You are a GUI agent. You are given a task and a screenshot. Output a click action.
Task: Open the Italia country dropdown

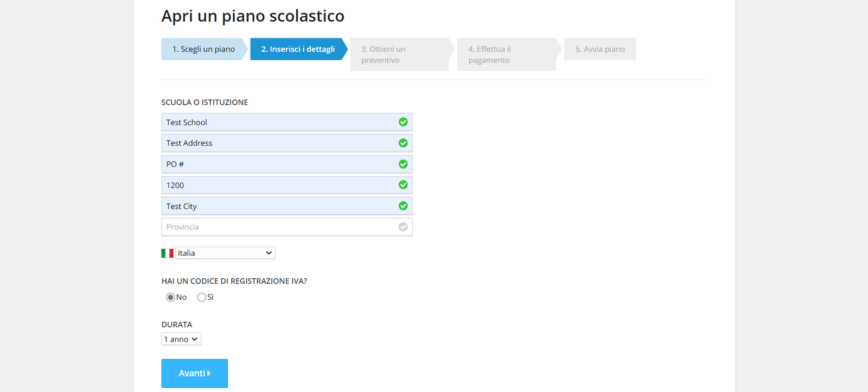click(x=225, y=253)
